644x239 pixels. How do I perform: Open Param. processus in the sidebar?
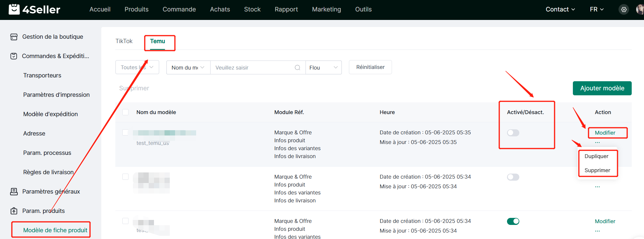pyautogui.click(x=47, y=153)
